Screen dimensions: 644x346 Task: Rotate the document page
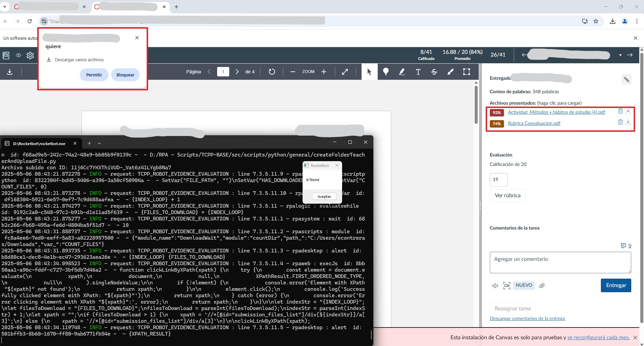point(272,72)
